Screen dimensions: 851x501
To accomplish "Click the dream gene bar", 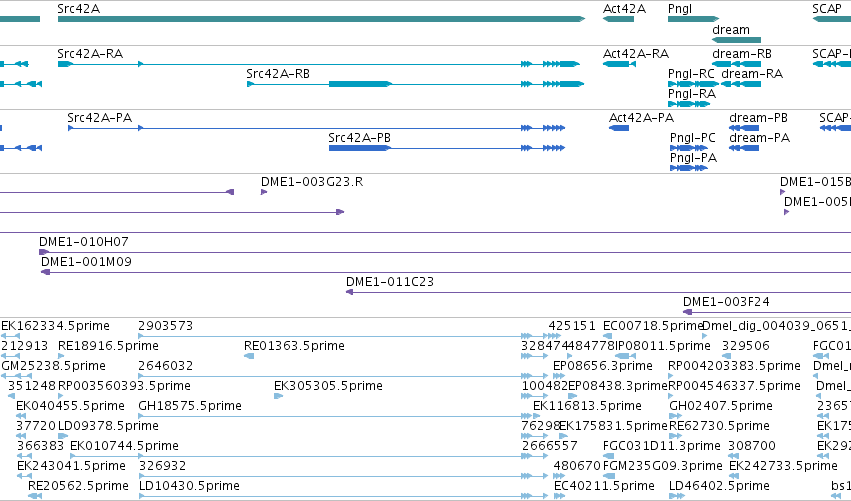I will (736, 40).
